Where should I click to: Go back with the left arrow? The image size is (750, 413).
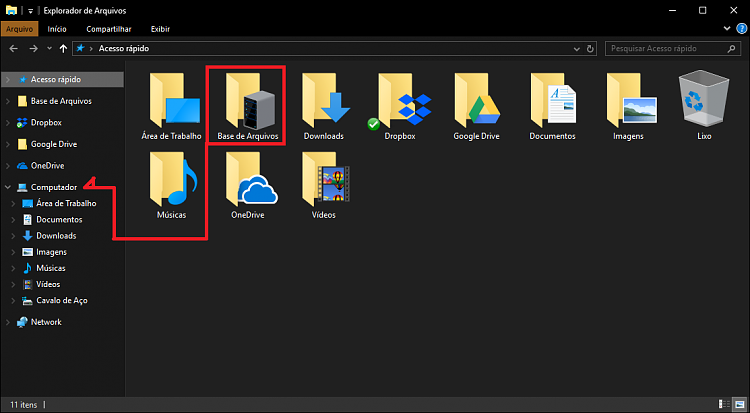13,49
